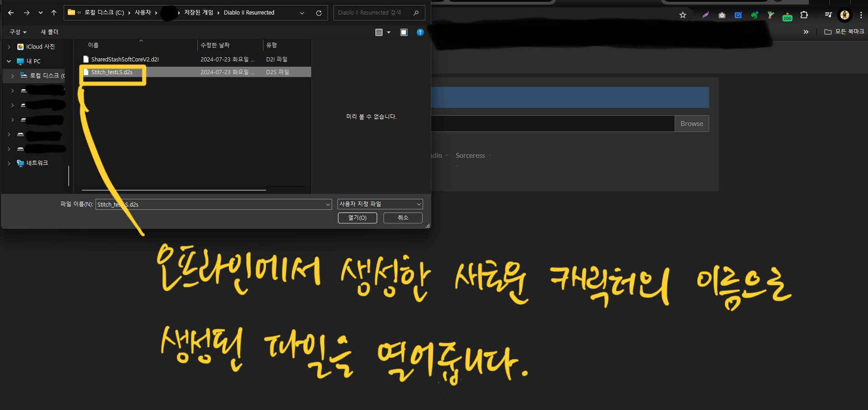This screenshot has height=410, width=868.
Task: Click the 열기(O) button
Action: (x=357, y=218)
